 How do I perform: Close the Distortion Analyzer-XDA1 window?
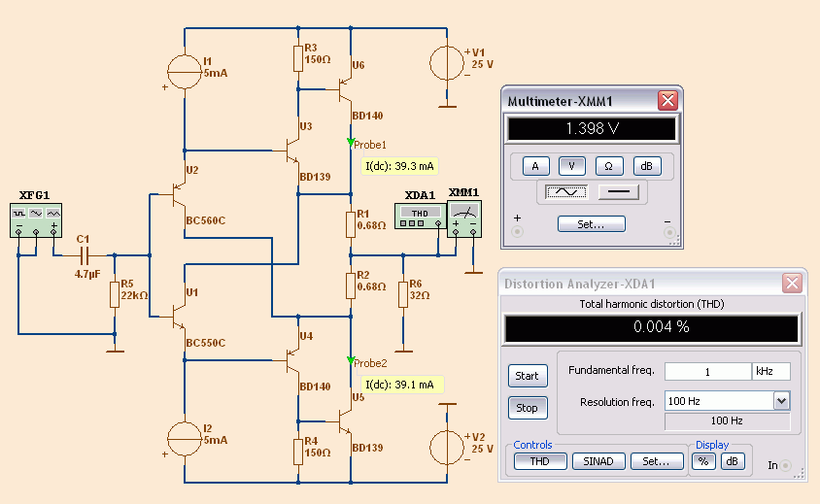pos(792,284)
